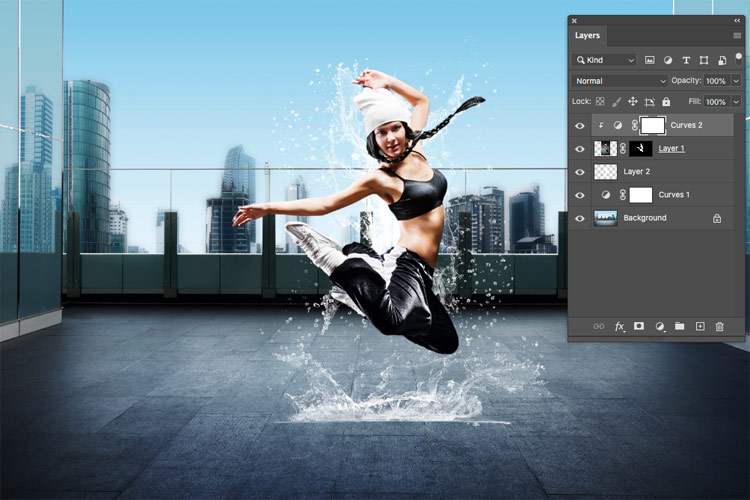
Task: Collapse the panel with double arrows
Action: [737, 21]
